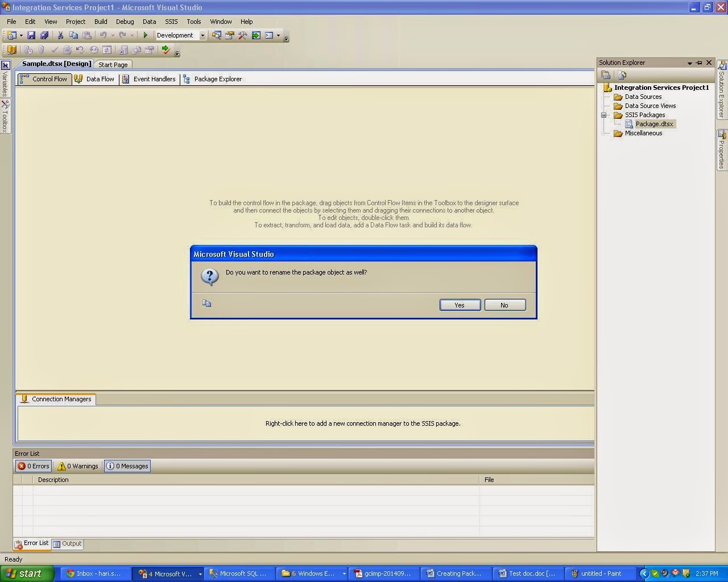Open Solution Explorer window position dropdown arrow

point(690,63)
